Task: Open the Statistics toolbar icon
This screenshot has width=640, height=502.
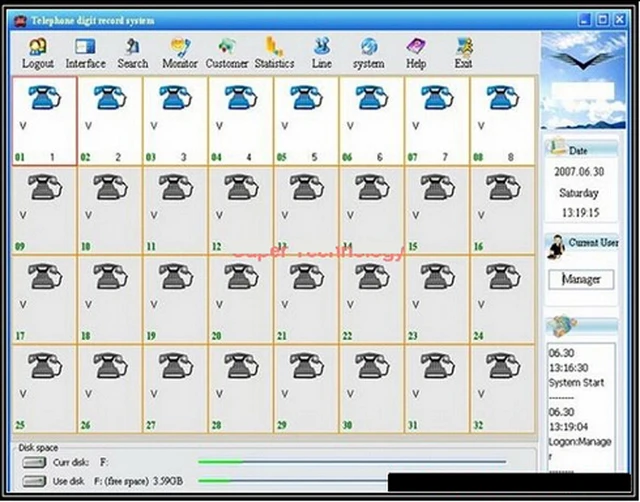Action: (274, 47)
